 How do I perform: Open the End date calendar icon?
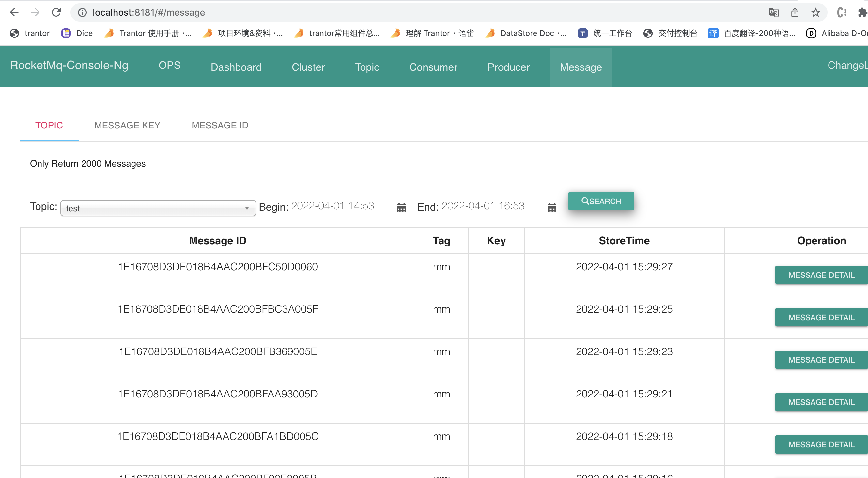pyautogui.click(x=551, y=207)
